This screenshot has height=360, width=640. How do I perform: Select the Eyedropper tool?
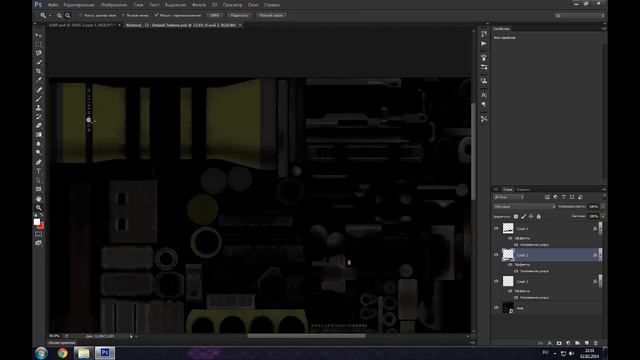(38, 80)
